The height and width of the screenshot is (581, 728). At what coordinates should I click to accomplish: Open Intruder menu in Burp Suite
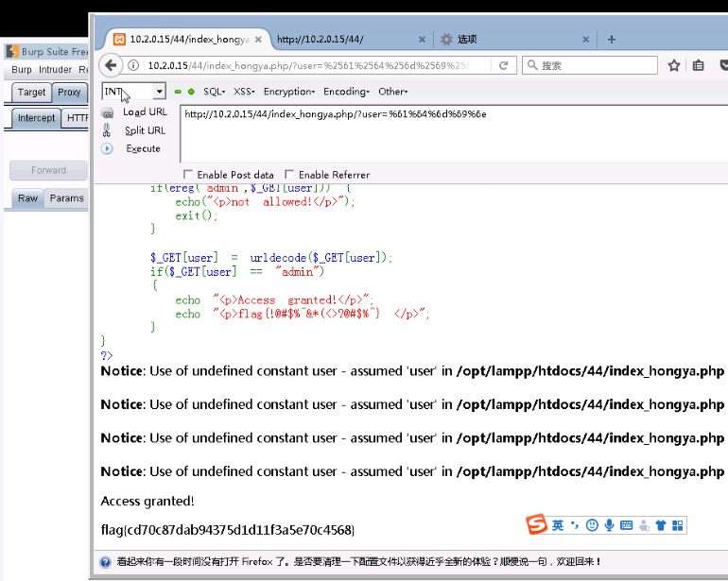pyautogui.click(x=55, y=70)
